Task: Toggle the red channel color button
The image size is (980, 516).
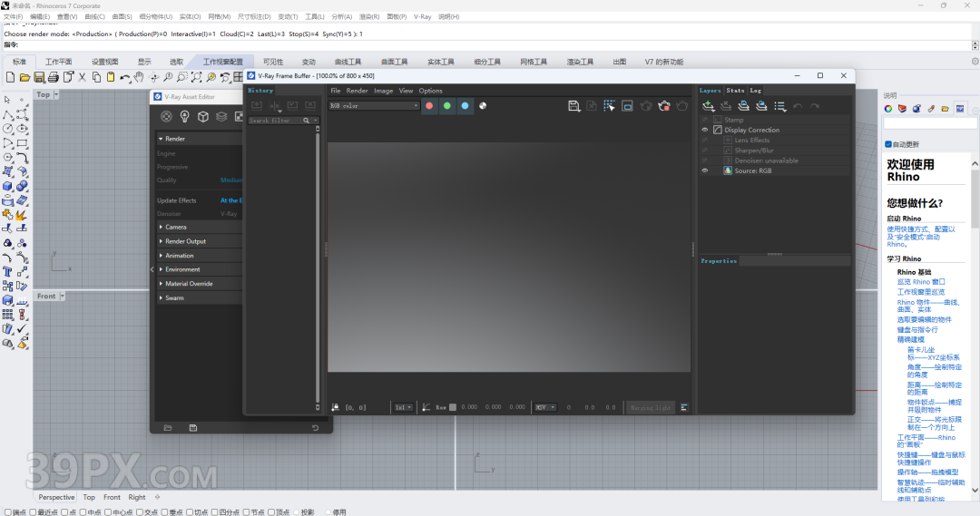Action: pyautogui.click(x=429, y=106)
